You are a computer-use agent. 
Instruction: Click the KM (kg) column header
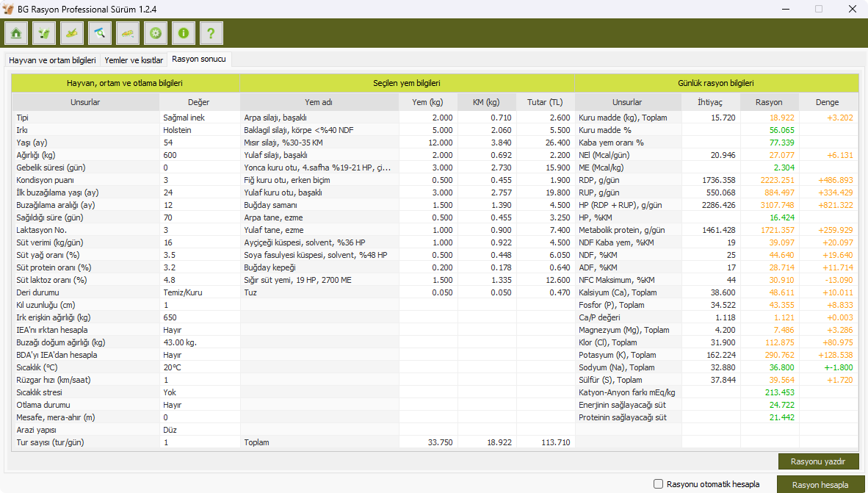click(x=487, y=102)
